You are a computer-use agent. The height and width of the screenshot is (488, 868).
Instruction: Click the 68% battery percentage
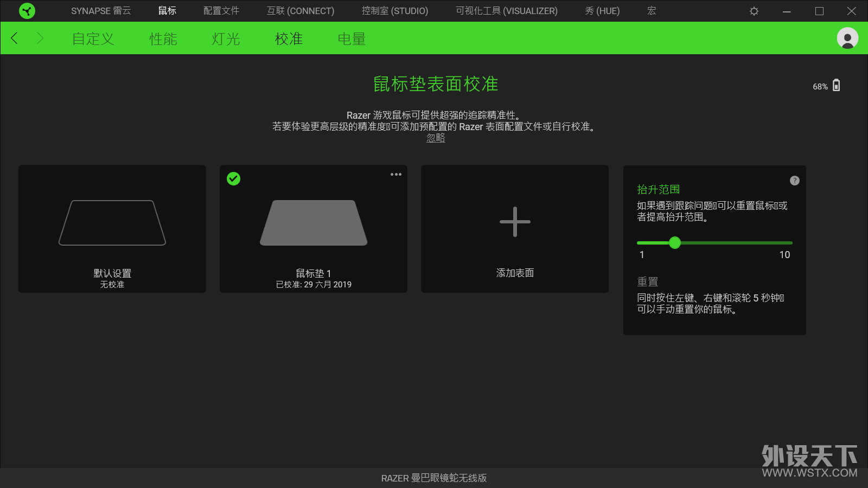(x=820, y=87)
